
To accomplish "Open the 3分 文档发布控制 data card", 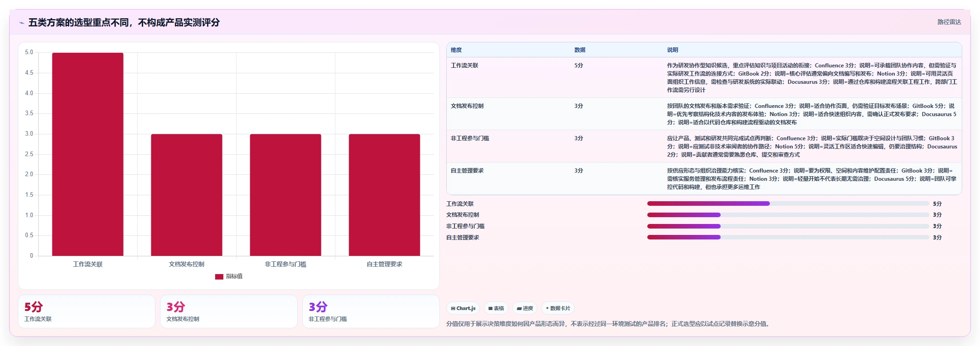I will 229,311.
